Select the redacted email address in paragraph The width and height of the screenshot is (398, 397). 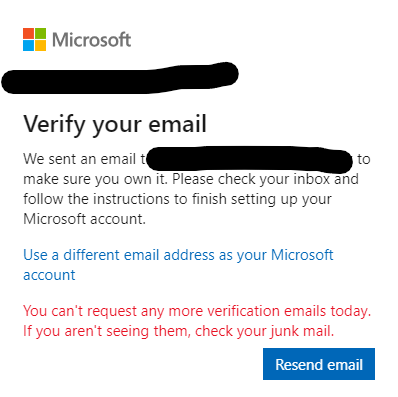click(x=249, y=161)
